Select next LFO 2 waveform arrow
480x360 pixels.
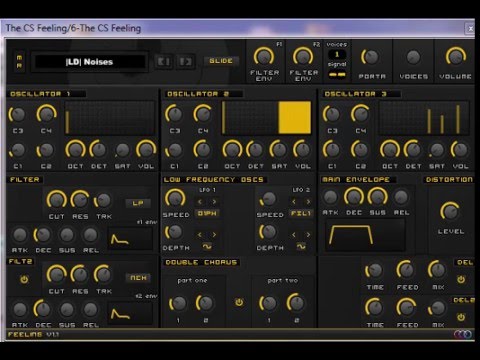(x=308, y=235)
